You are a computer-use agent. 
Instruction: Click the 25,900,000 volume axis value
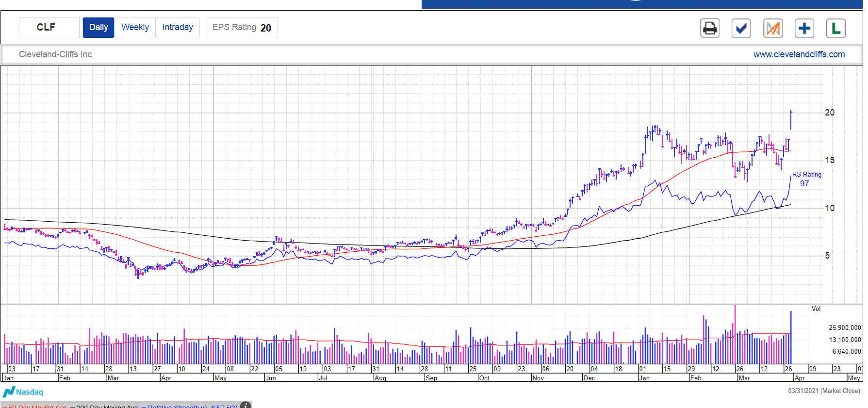pyautogui.click(x=845, y=327)
